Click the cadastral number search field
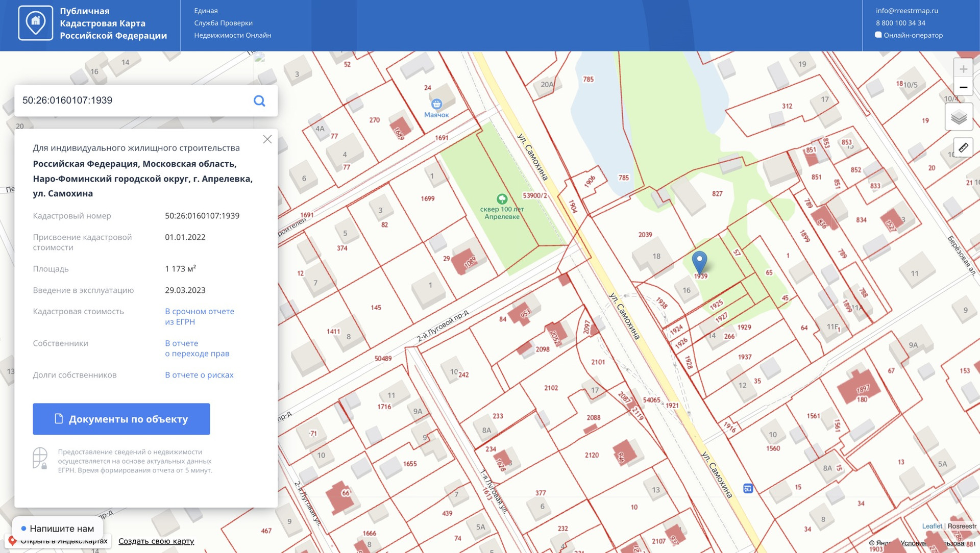 coord(133,100)
